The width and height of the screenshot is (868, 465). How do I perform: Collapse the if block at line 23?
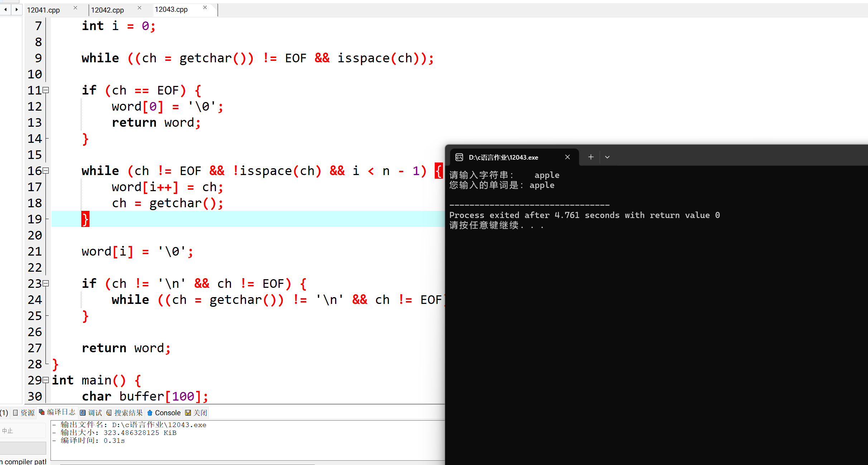click(x=46, y=284)
